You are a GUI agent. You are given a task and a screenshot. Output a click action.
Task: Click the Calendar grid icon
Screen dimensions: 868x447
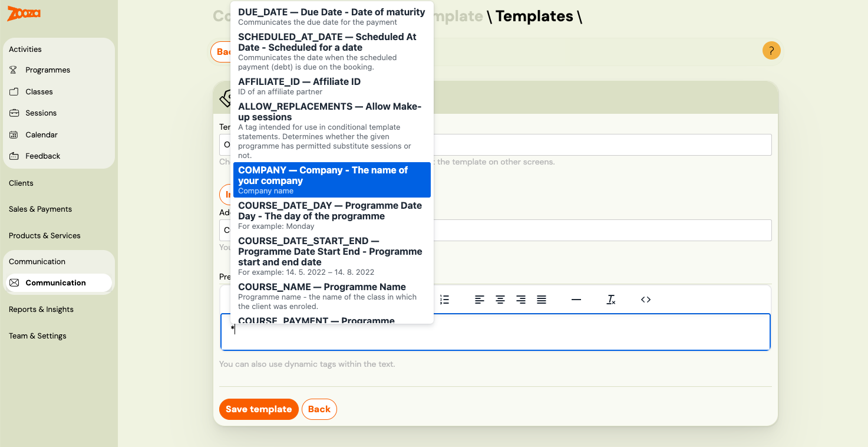click(x=14, y=134)
